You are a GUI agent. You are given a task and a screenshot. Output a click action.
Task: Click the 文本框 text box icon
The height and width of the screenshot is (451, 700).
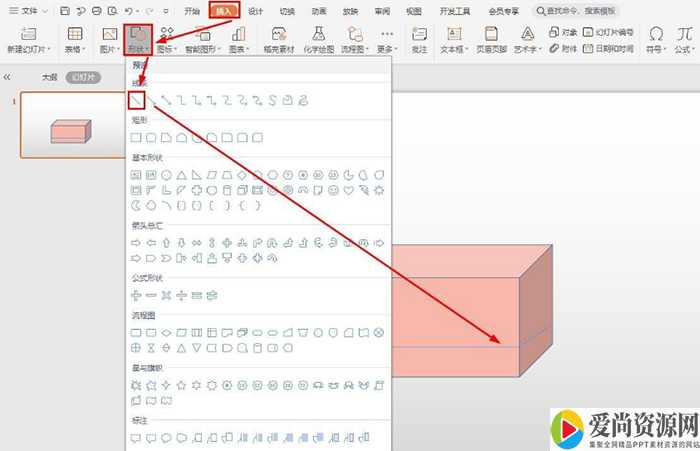tap(452, 40)
